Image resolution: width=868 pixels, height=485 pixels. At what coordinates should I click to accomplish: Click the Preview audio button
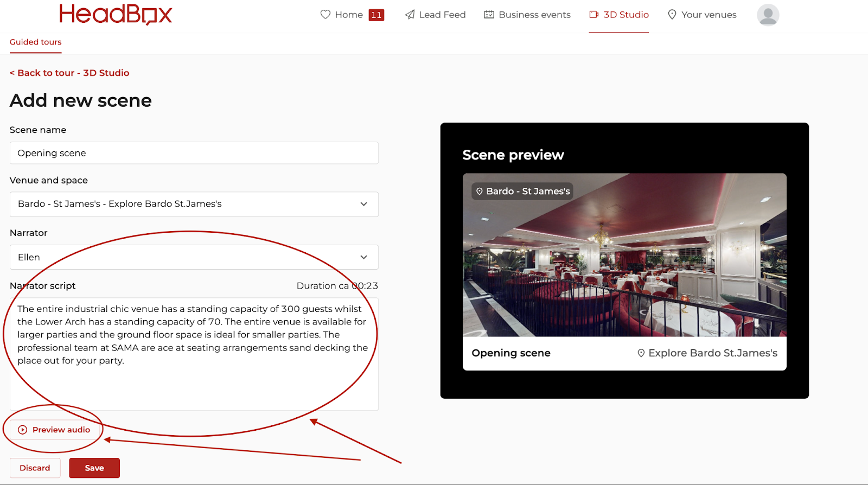coord(54,430)
